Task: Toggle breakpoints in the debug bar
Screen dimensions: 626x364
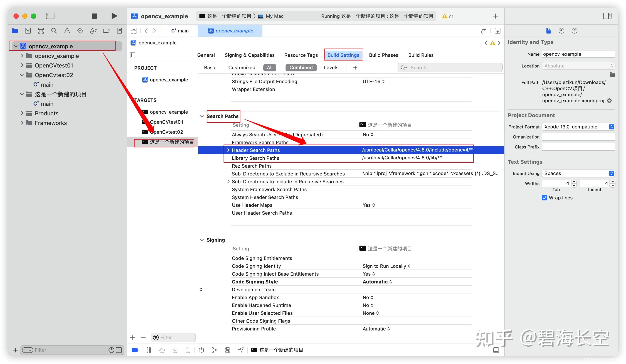Action: coord(135,350)
